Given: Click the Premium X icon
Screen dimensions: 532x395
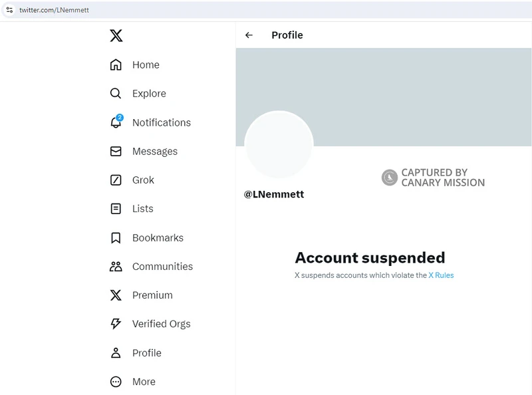Looking at the screenshot, I should click(116, 295).
